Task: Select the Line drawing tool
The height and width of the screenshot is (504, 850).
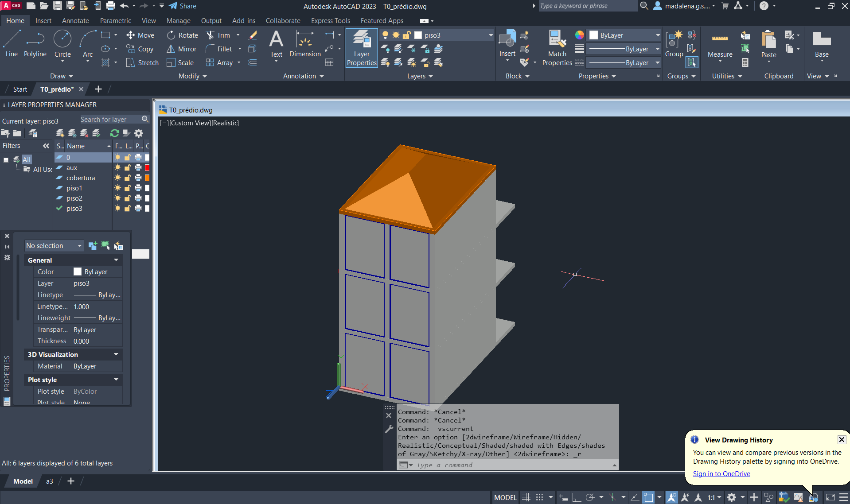Action: [x=12, y=43]
